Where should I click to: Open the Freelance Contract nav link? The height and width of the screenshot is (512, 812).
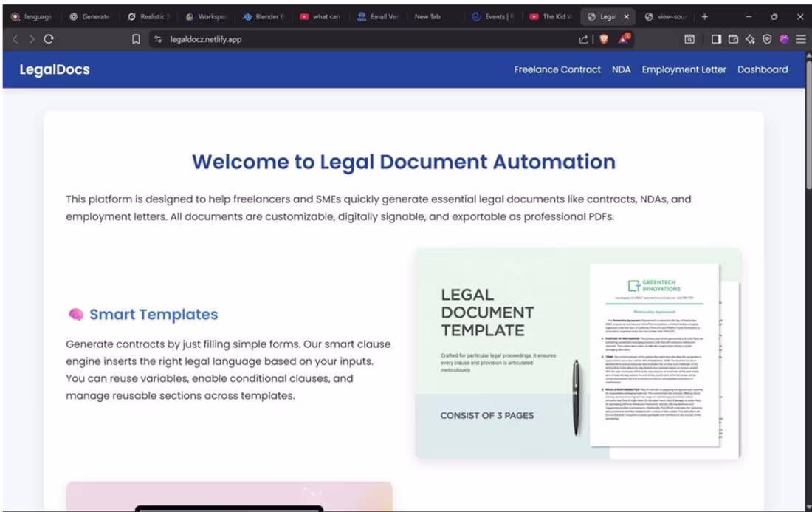click(557, 69)
